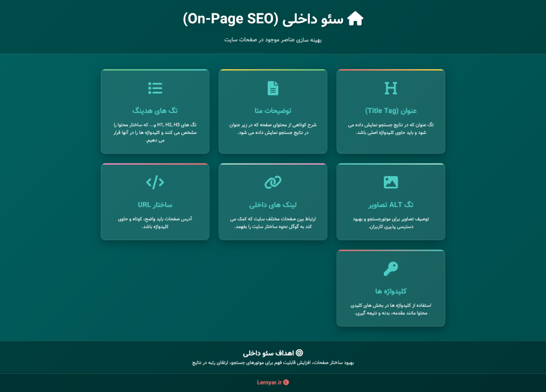Select the عنوان (Title Tag) card
Screen dimensions: 546x392
(x=390, y=110)
